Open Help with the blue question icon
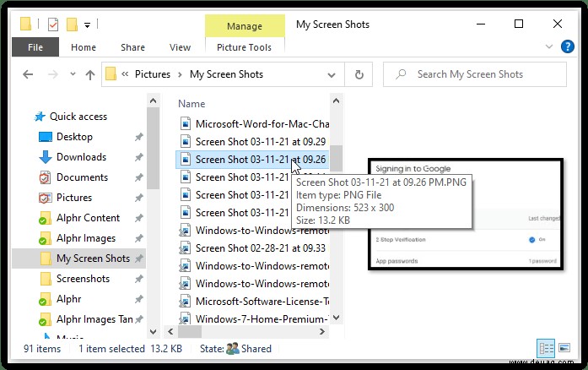This screenshot has width=588, height=370. click(568, 46)
